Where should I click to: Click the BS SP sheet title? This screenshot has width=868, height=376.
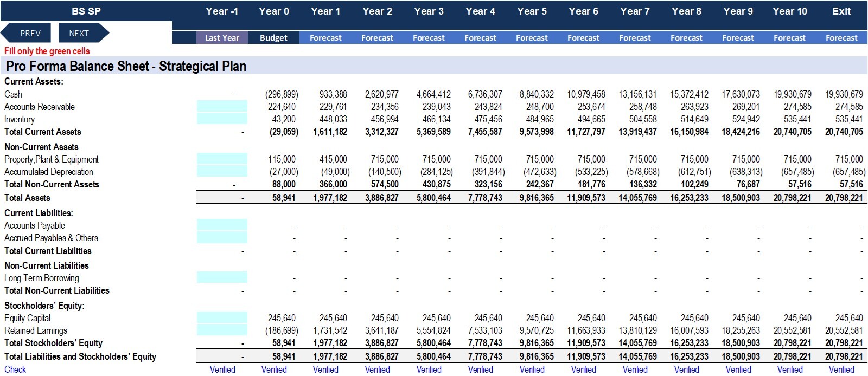click(86, 11)
